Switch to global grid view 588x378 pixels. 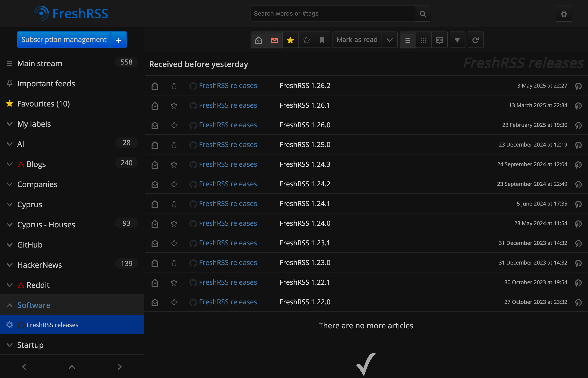pos(423,40)
